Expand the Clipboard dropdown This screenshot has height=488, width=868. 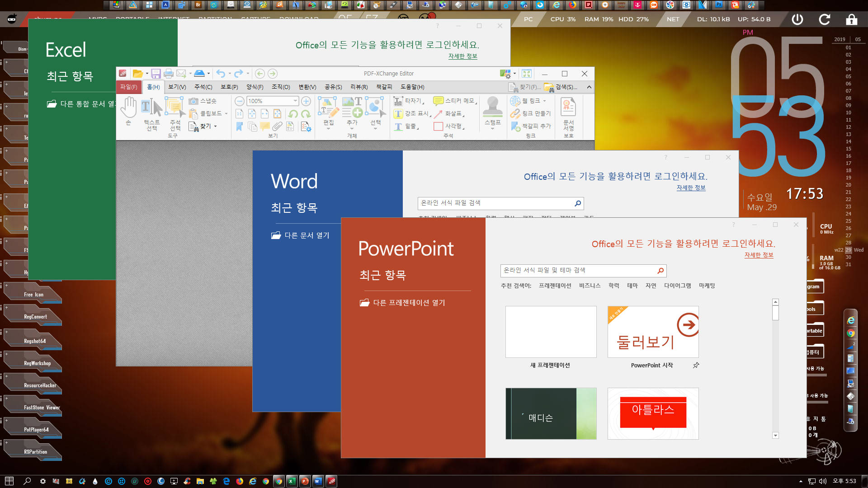226,114
